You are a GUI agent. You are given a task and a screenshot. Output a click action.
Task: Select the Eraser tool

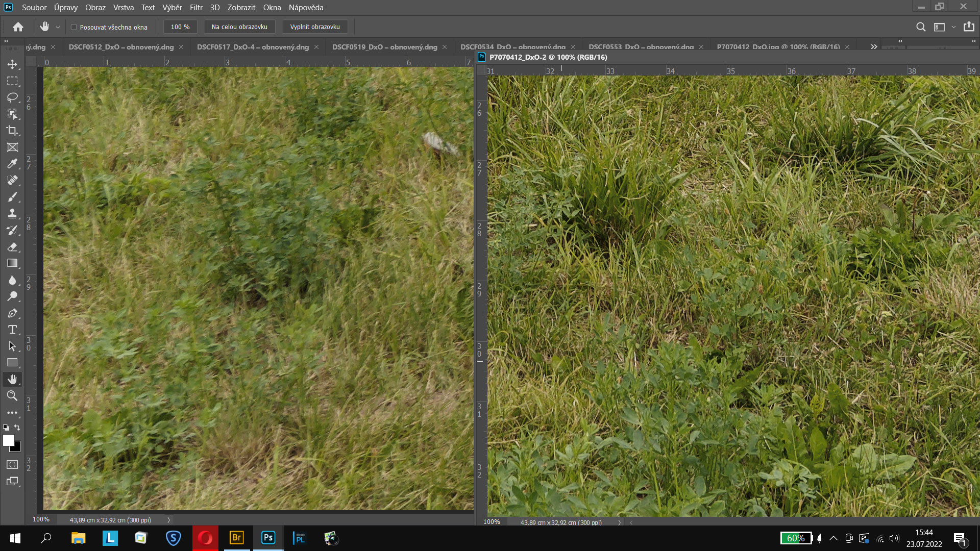[x=12, y=247]
